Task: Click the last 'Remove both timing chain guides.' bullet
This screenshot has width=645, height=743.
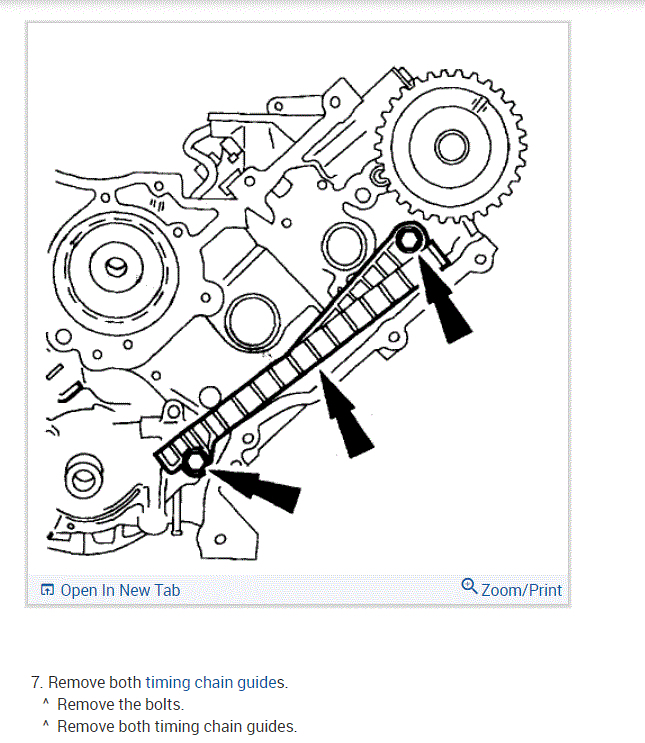Action: tap(177, 726)
